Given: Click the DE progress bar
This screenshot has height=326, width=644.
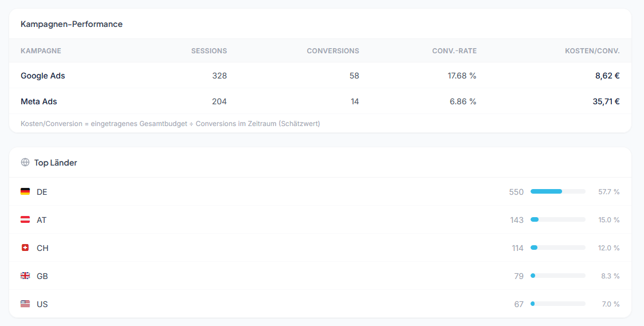Looking at the screenshot, I should [x=557, y=191].
